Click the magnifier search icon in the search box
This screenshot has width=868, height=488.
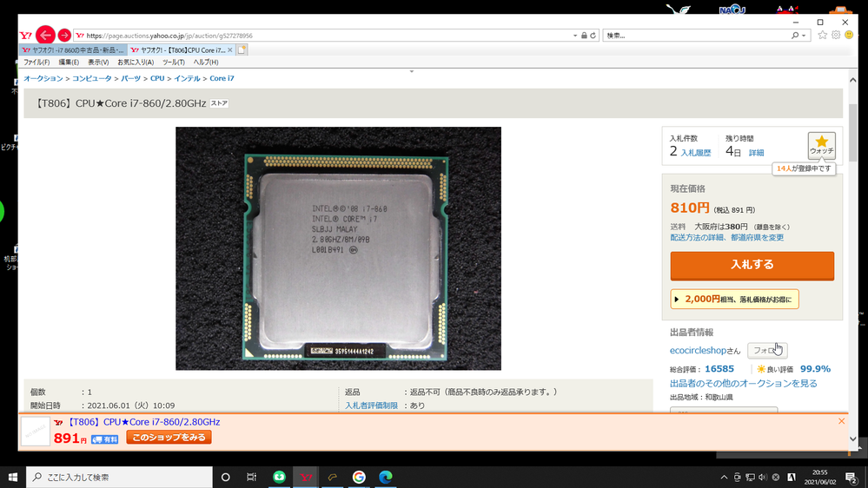(795, 36)
